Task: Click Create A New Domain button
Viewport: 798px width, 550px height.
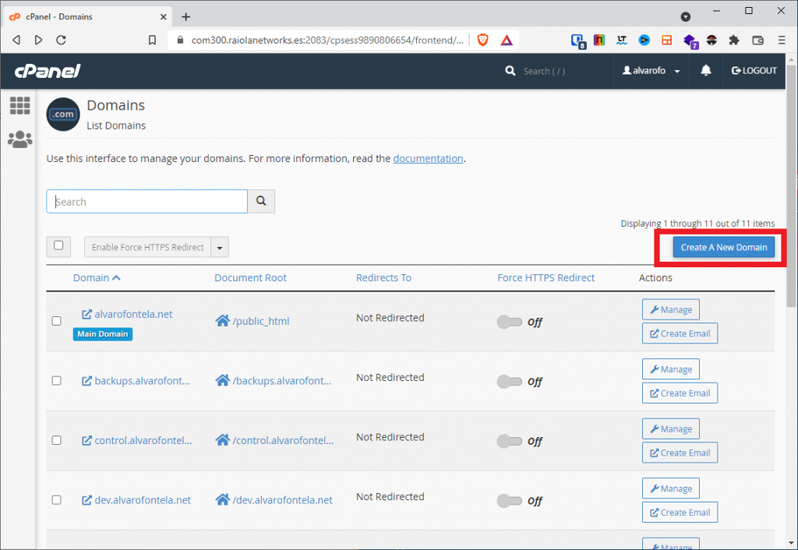Action: click(724, 247)
